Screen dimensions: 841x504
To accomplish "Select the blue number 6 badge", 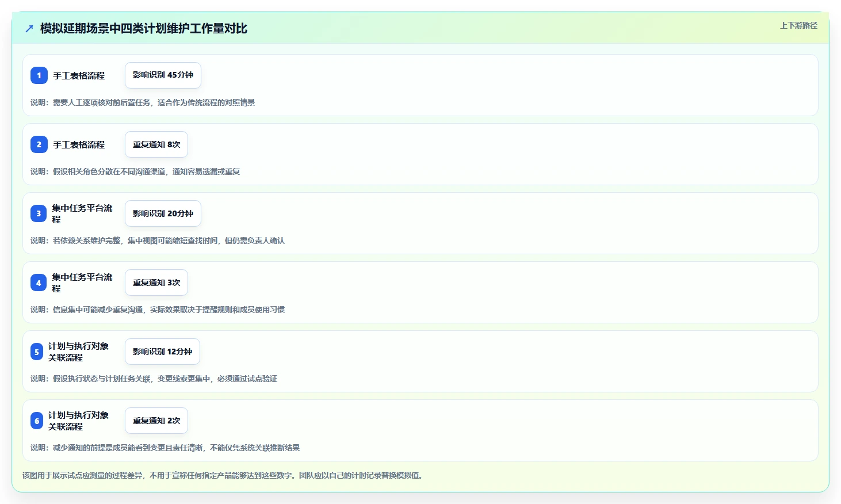I will 37,421.
